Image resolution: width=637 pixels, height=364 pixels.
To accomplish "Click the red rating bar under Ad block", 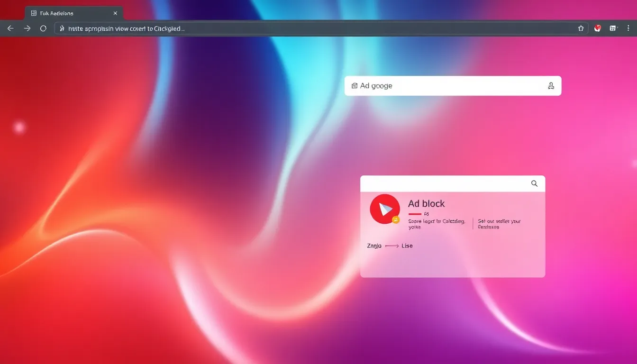I will 415,214.
